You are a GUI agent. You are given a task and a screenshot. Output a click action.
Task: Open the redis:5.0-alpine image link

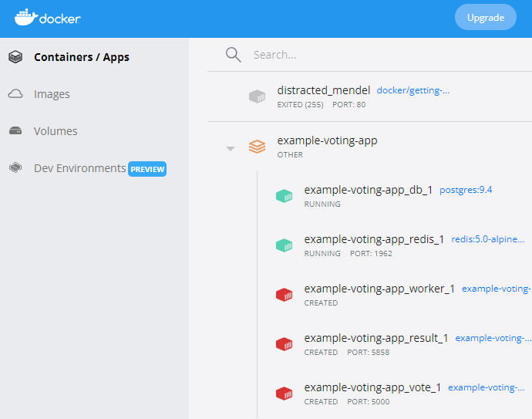pyautogui.click(x=487, y=239)
